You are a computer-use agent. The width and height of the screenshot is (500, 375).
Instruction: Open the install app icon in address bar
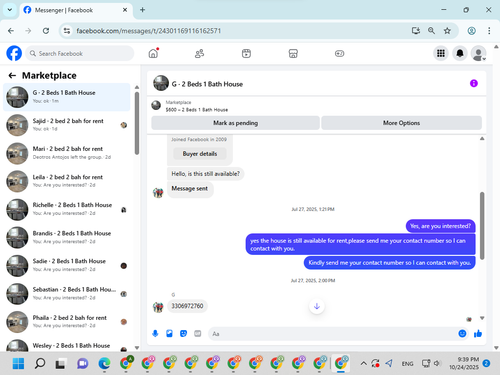point(416,31)
